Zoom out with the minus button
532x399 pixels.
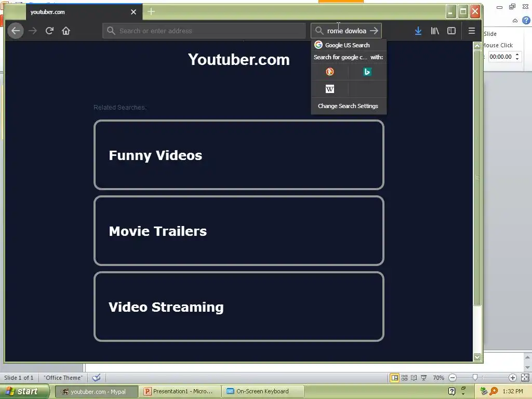coord(453,378)
